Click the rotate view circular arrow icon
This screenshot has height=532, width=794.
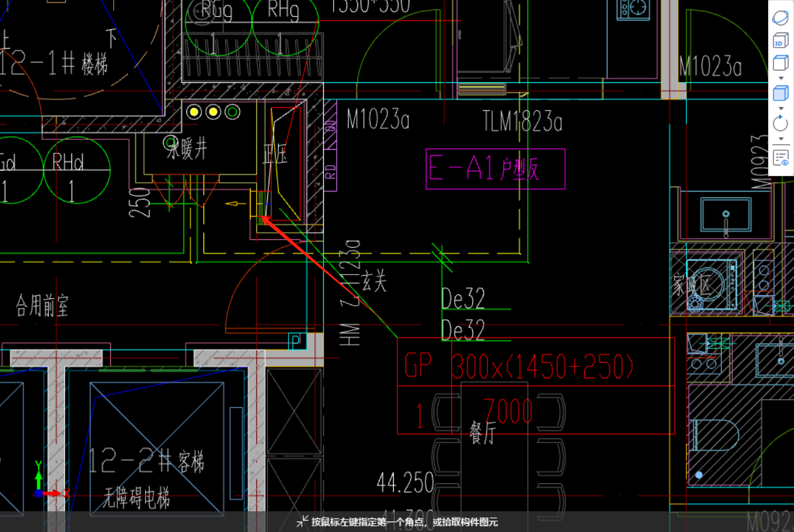781,123
